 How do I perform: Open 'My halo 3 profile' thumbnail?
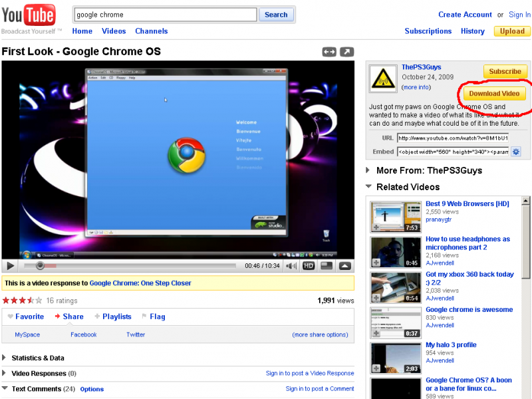(395, 358)
